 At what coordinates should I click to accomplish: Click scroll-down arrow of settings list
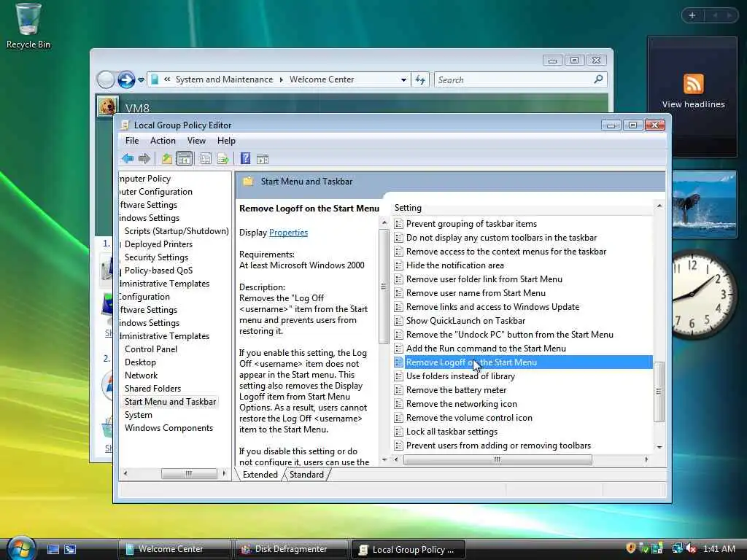(x=659, y=447)
